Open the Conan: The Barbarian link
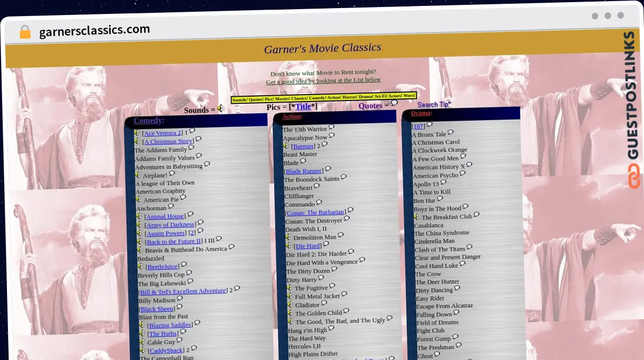This screenshot has width=644, height=360. (x=316, y=212)
